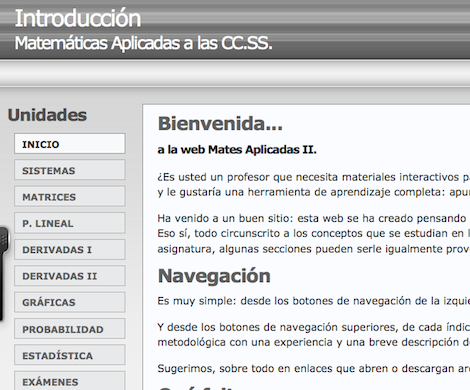Click the Bienvenida... heading
This screenshot has width=470, height=390.
(x=220, y=124)
